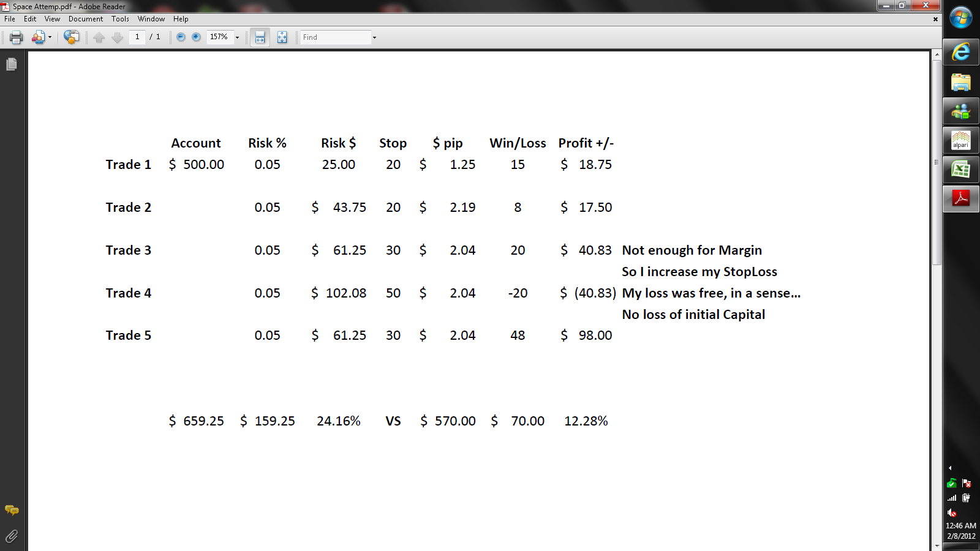Click the green checkmark tray icon
Image resolution: width=980 pixels, height=551 pixels.
click(952, 483)
